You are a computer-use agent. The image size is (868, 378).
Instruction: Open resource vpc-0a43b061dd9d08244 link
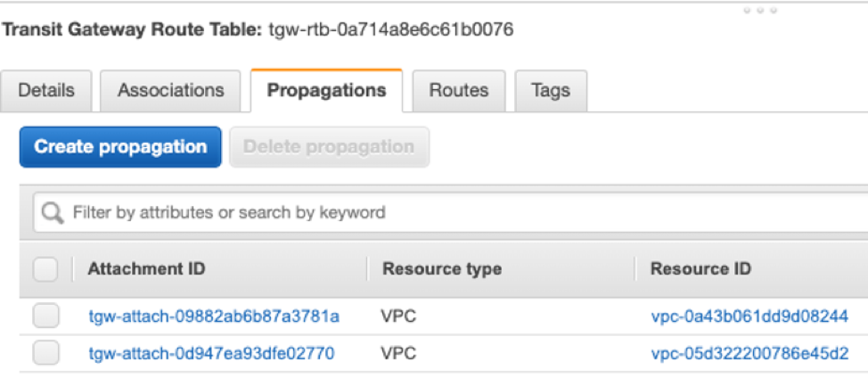[749, 316]
